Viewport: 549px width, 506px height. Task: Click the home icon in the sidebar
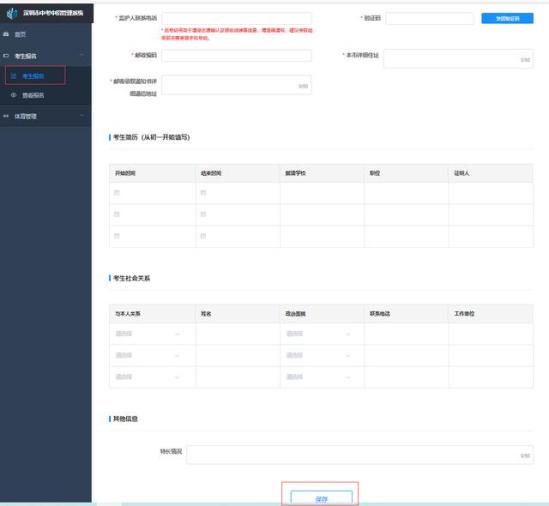pyautogui.click(x=6, y=34)
